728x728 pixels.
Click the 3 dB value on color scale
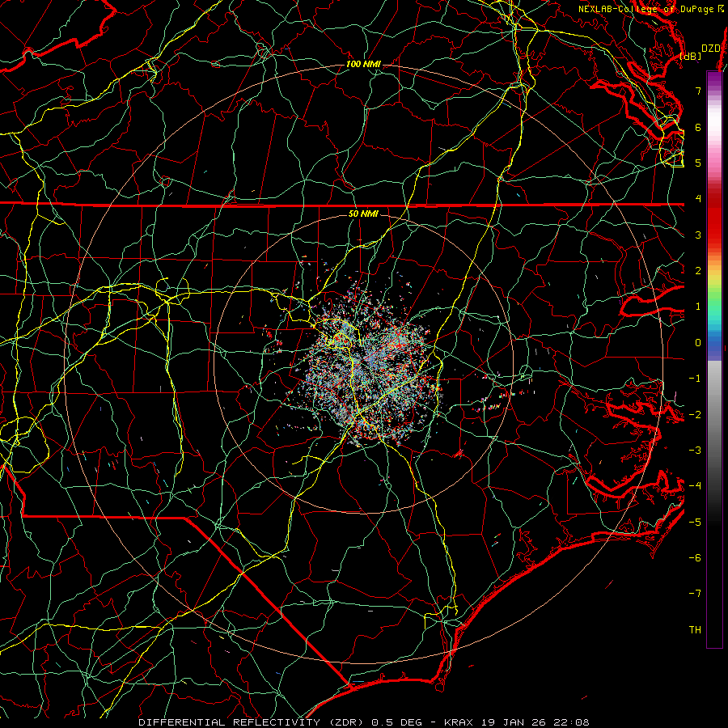[698, 235]
